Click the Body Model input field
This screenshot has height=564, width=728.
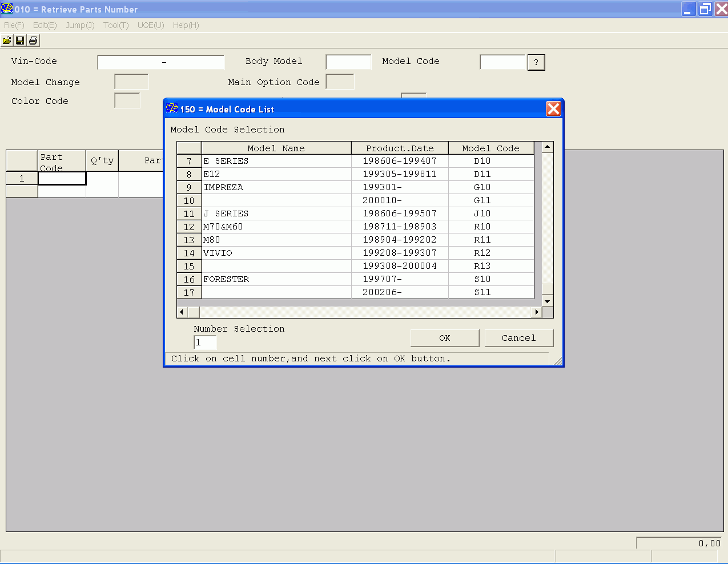pos(348,62)
